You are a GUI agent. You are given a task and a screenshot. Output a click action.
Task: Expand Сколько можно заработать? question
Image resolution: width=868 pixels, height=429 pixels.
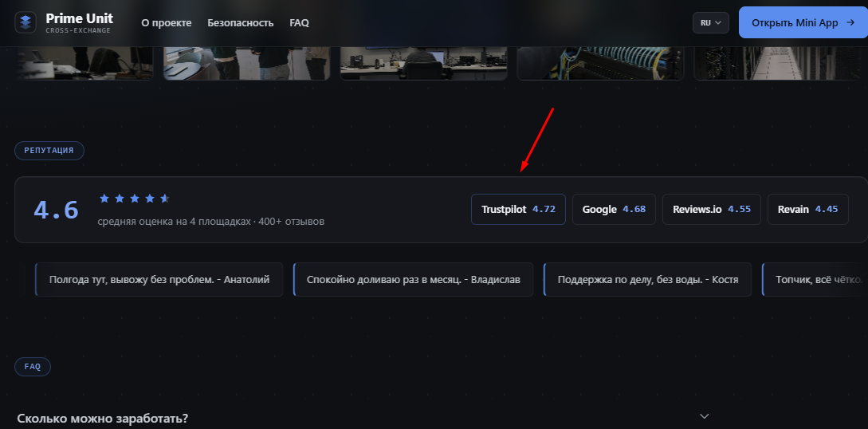pos(363,417)
